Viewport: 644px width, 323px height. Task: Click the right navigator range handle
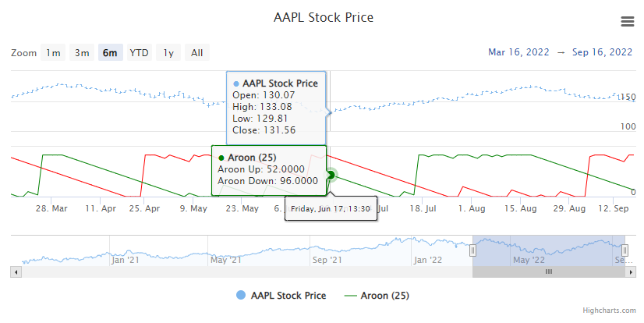[624, 250]
